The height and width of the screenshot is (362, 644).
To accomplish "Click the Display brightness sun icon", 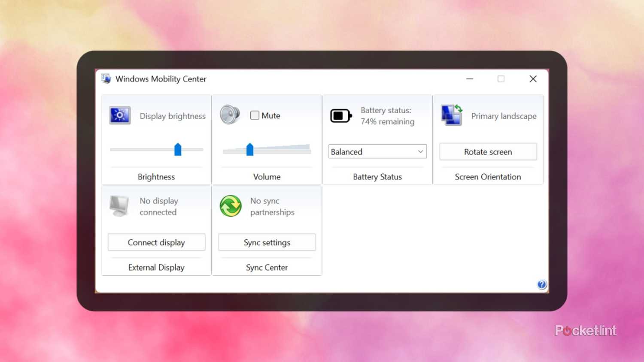I will coord(119,115).
